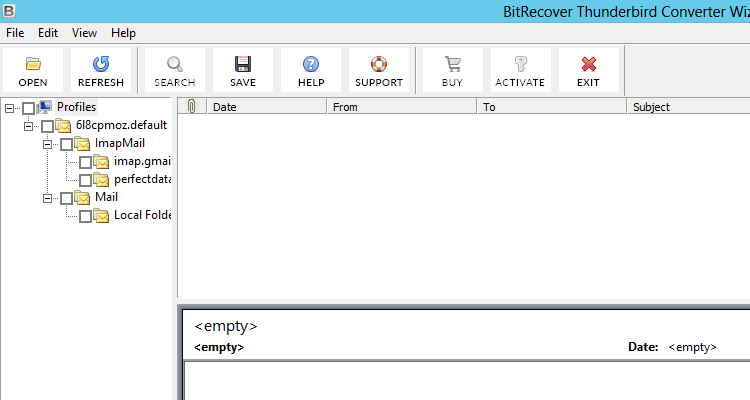750x400 pixels.
Task: Select the imap.gmai tree label
Action: [x=142, y=161]
